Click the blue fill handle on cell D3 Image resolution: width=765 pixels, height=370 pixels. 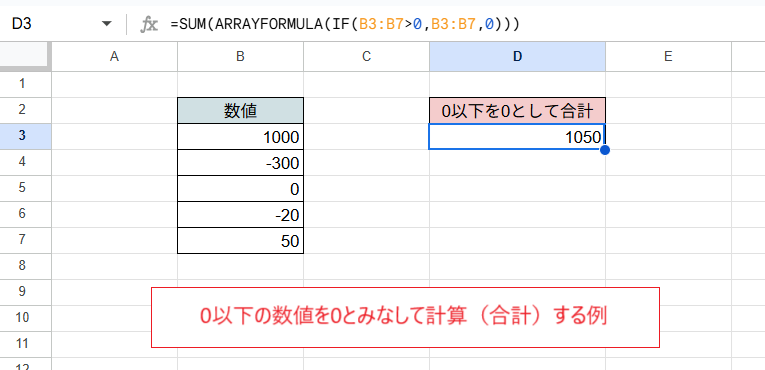click(x=605, y=150)
